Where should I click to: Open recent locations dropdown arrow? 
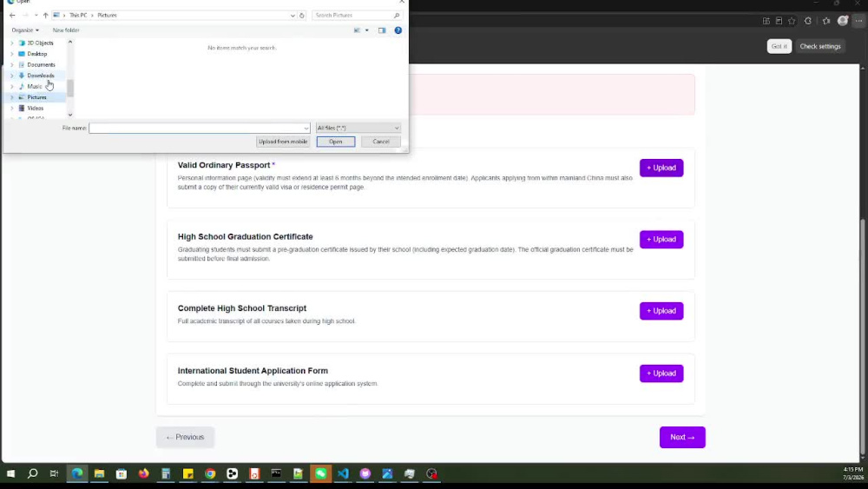(x=36, y=16)
